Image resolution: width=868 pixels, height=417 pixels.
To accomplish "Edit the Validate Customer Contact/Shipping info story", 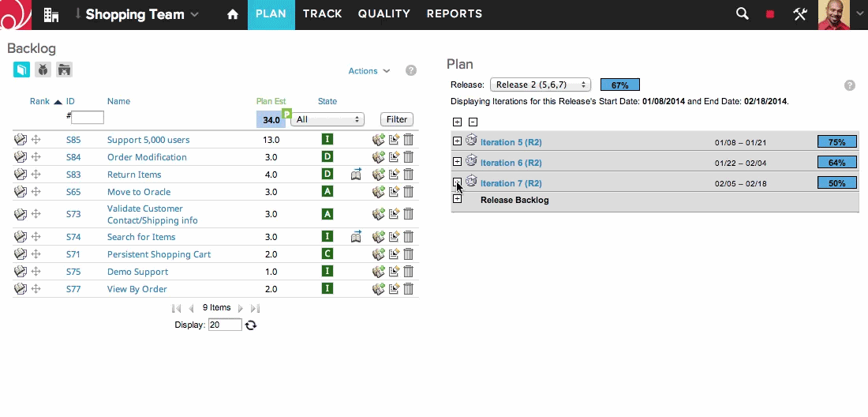I will 394,214.
